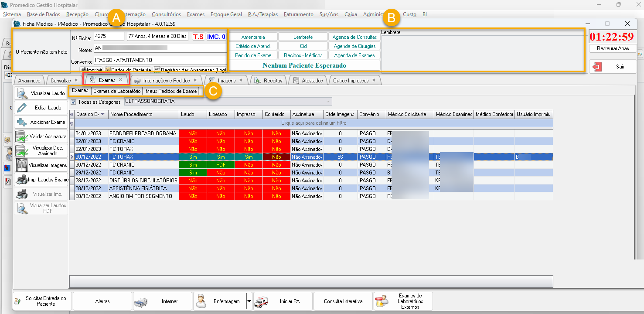Screen dimensions: 644x314
Task: Open the Faturamento menu
Action: (x=298, y=14)
